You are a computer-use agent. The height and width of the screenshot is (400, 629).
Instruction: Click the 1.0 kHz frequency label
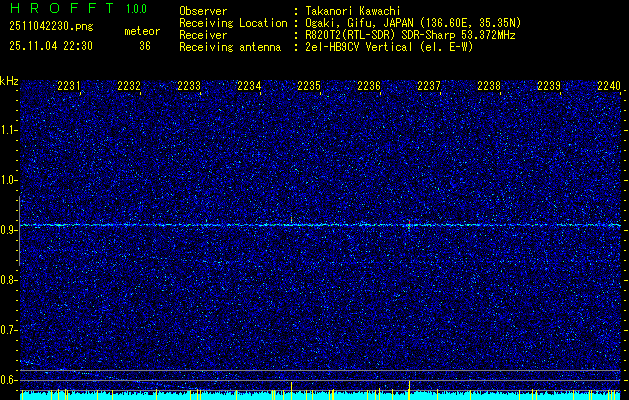(x=8, y=180)
